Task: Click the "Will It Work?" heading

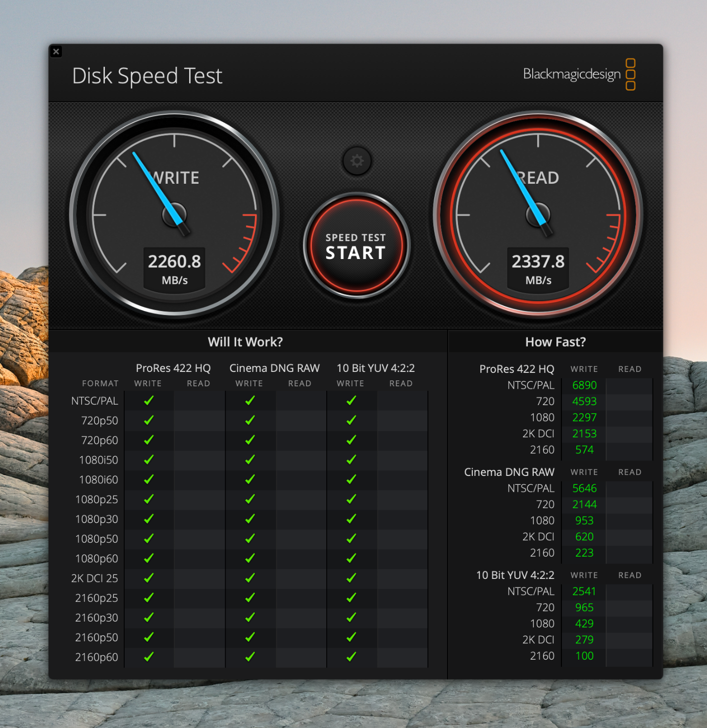Action: click(x=246, y=342)
